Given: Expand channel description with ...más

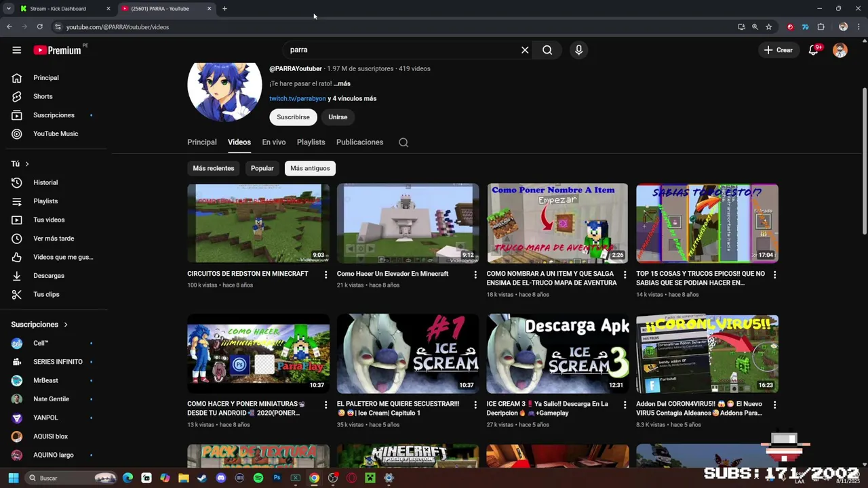Looking at the screenshot, I should click(342, 84).
